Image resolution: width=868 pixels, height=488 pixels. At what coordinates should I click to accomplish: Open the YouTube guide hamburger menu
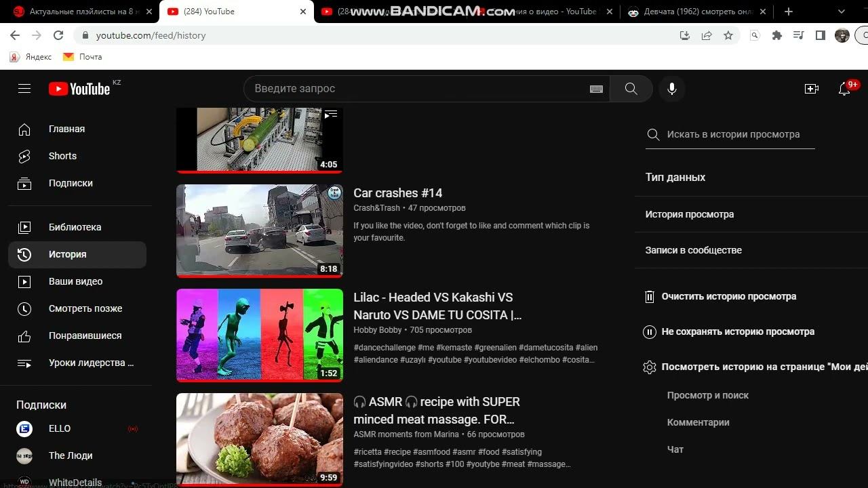pos(24,89)
